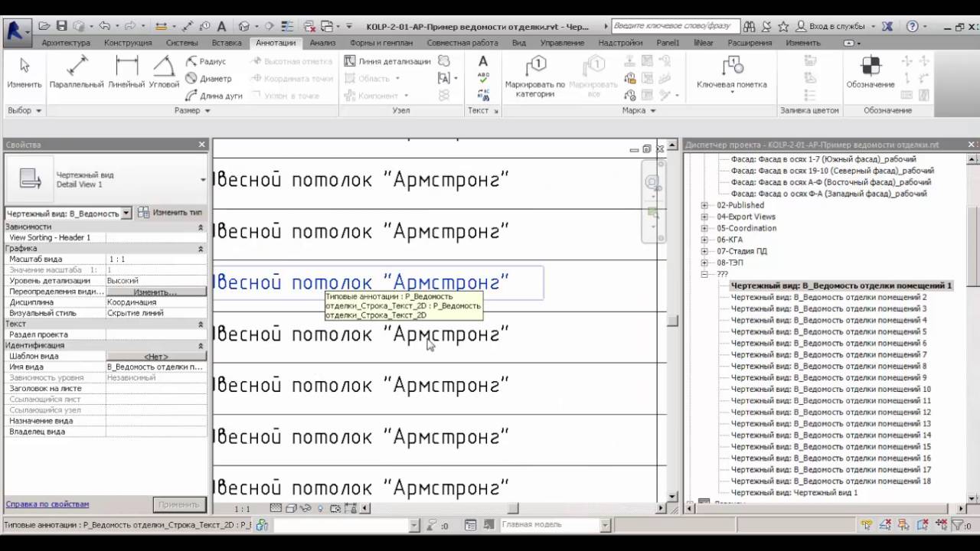Switch to the Конструкция ribbon tab

click(x=128, y=43)
